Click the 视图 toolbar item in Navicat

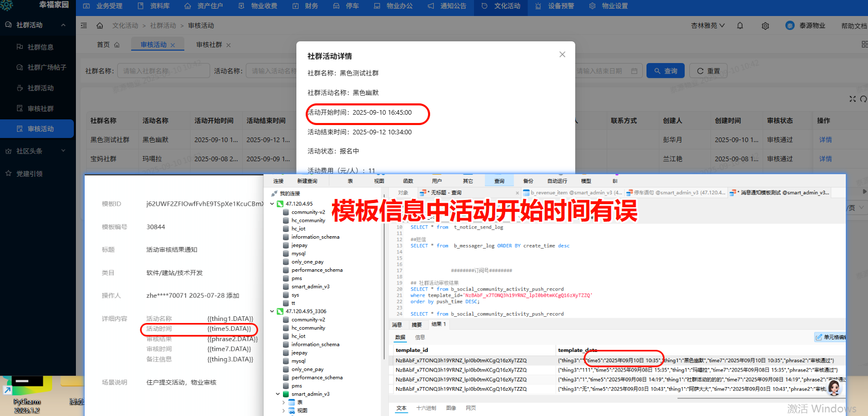(x=379, y=181)
